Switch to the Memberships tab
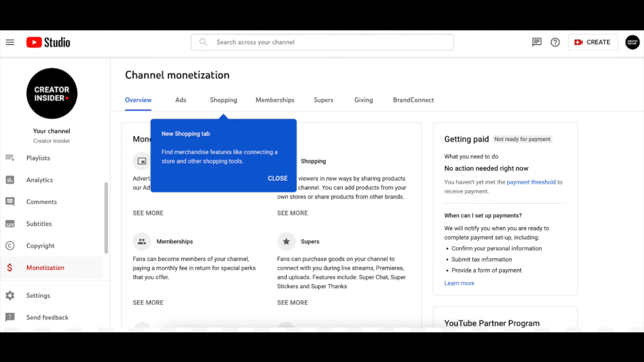644x362 pixels. pyautogui.click(x=275, y=100)
